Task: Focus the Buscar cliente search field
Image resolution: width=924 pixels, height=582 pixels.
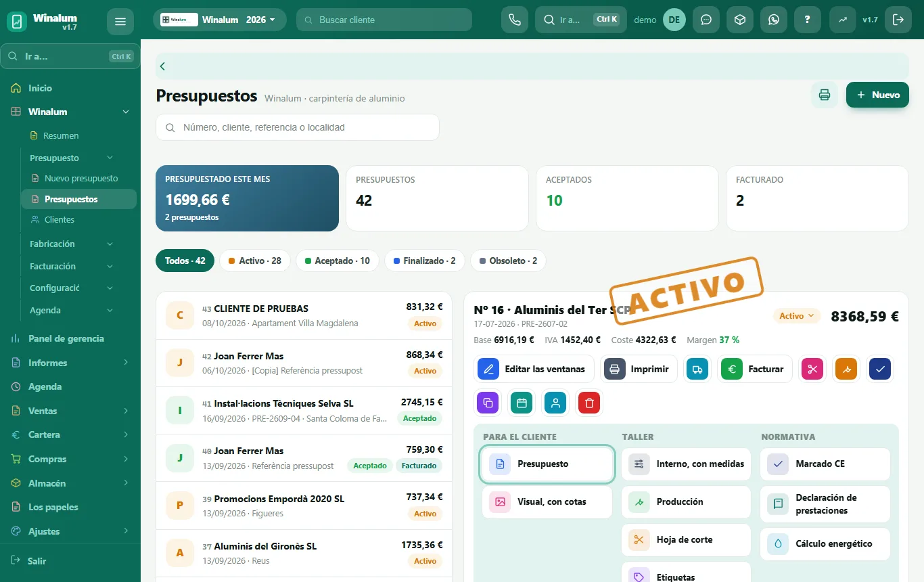Action: click(x=384, y=20)
